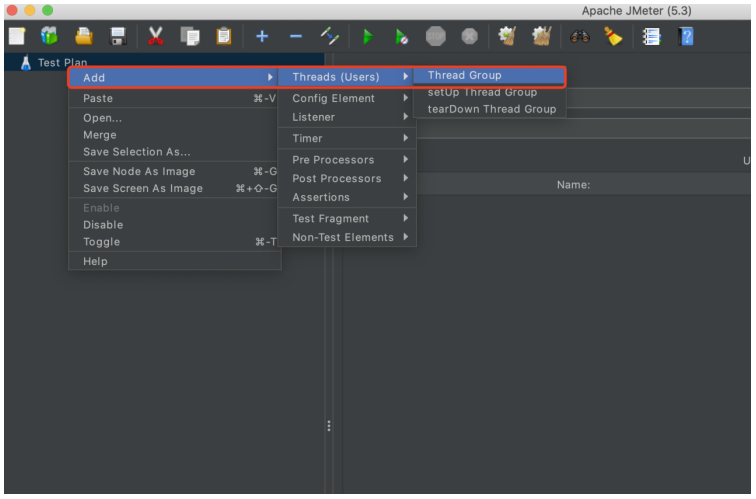The width and height of the screenshot is (756, 499).
Task: Expand the Test Fragment submenu
Action: (x=347, y=218)
